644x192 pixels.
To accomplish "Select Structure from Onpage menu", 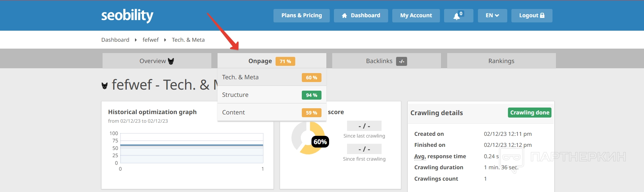I will coord(235,95).
